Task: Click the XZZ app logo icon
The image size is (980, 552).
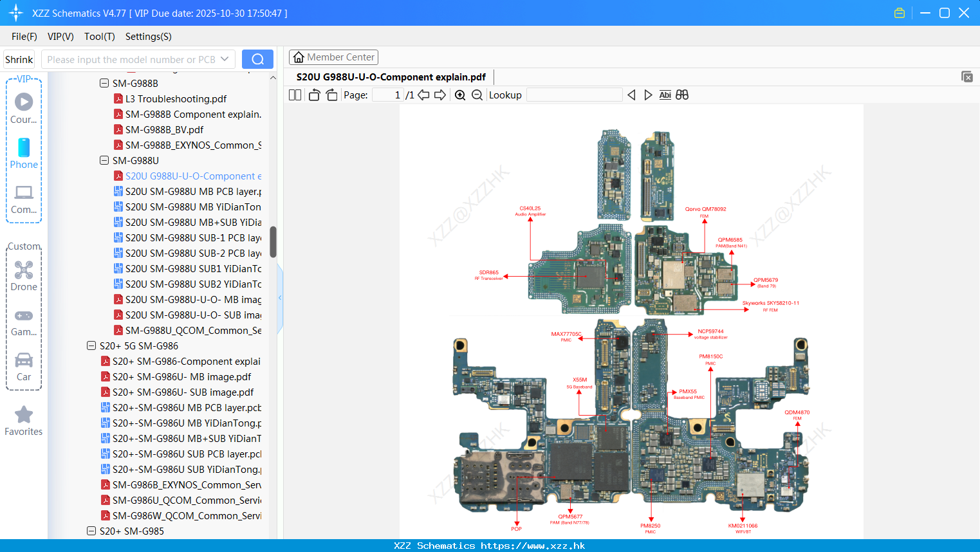Action: pos(16,13)
